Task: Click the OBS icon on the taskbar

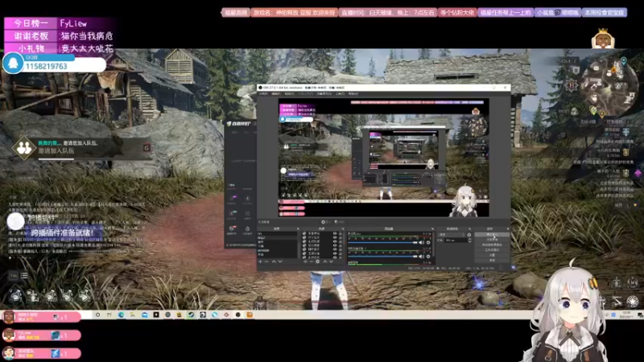Action: [x=237, y=315]
